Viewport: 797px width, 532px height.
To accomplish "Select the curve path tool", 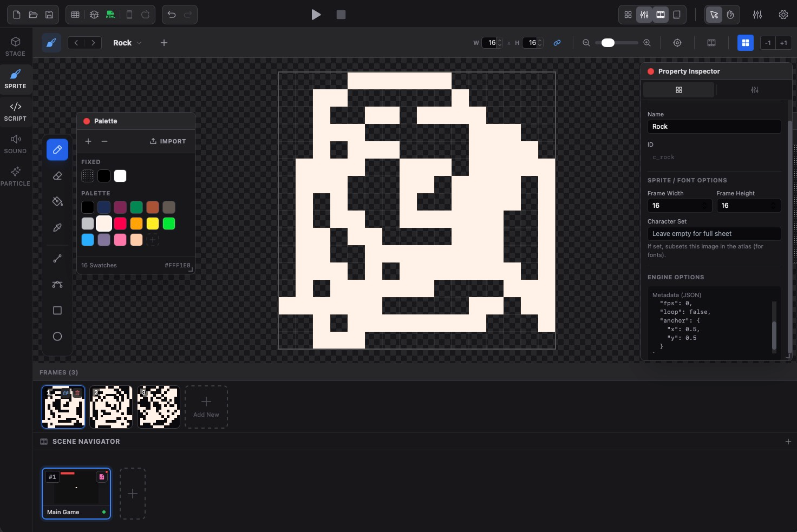I will [57, 284].
